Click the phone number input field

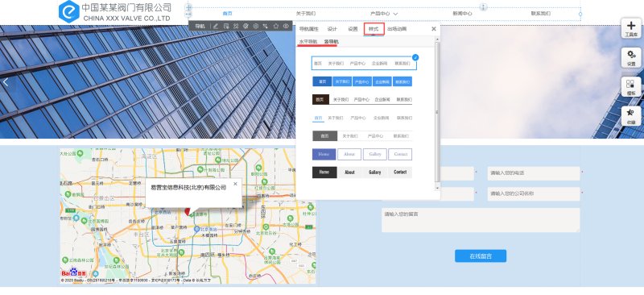(534, 173)
